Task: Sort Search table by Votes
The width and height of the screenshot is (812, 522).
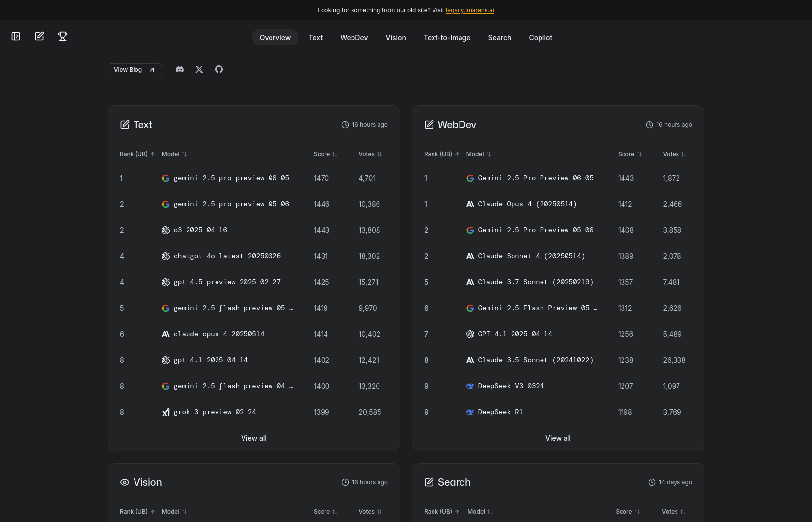Action: click(674, 512)
